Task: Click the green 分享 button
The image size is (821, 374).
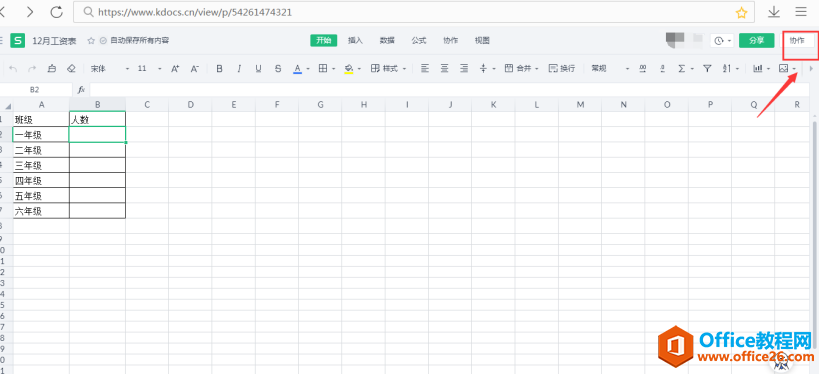Action: click(x=756, y=40)
